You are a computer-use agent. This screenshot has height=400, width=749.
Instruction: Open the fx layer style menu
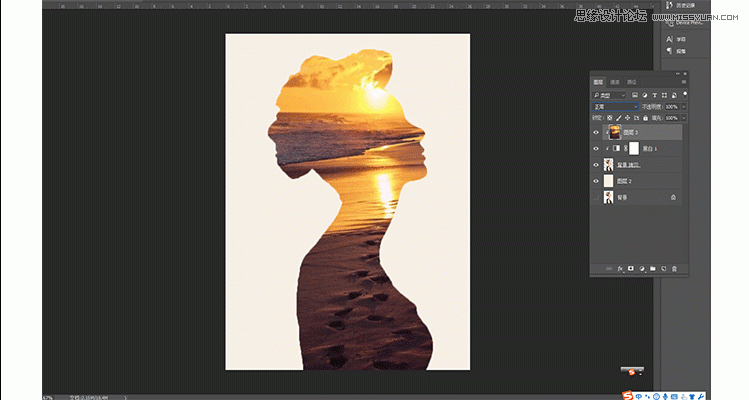point(620,269)
